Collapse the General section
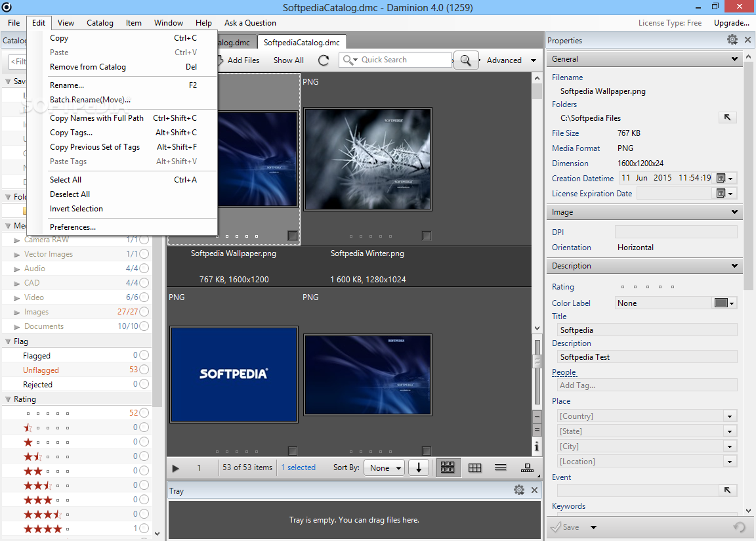The height and width of the screenshot is (541, 756). pyautogui.click(x=734, y=59)
